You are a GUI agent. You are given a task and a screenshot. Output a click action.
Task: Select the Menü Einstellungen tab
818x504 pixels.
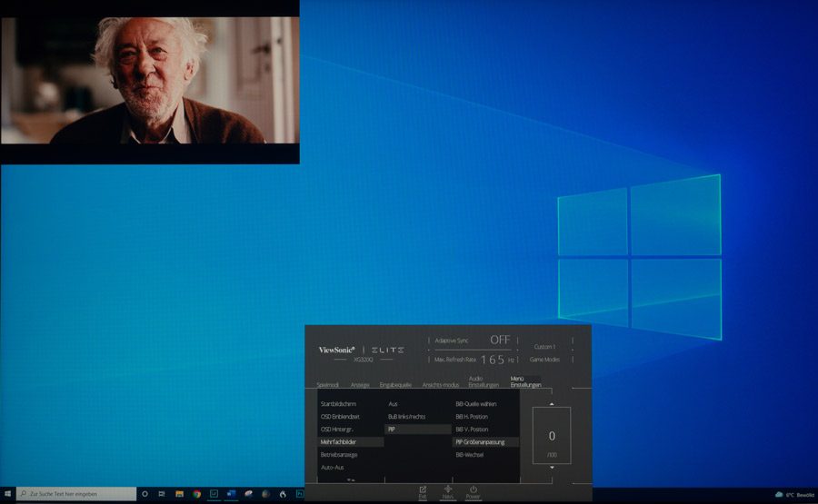(x=525, y=381)
